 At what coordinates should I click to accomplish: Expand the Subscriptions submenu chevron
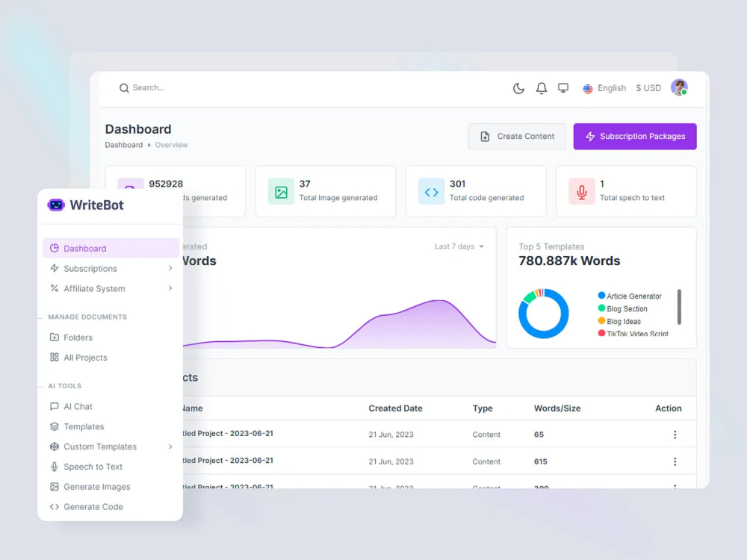coord(170,268)
